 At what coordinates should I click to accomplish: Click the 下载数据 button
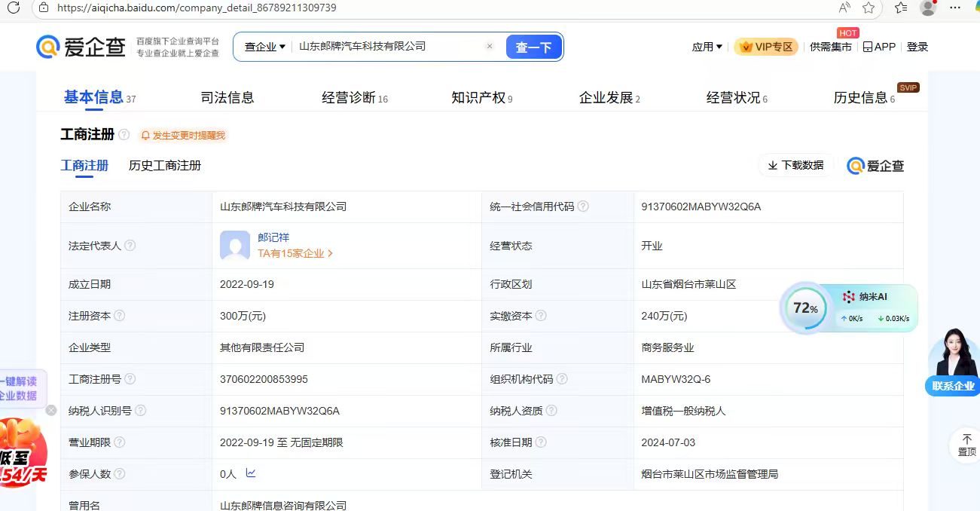[x=795, y=165]
